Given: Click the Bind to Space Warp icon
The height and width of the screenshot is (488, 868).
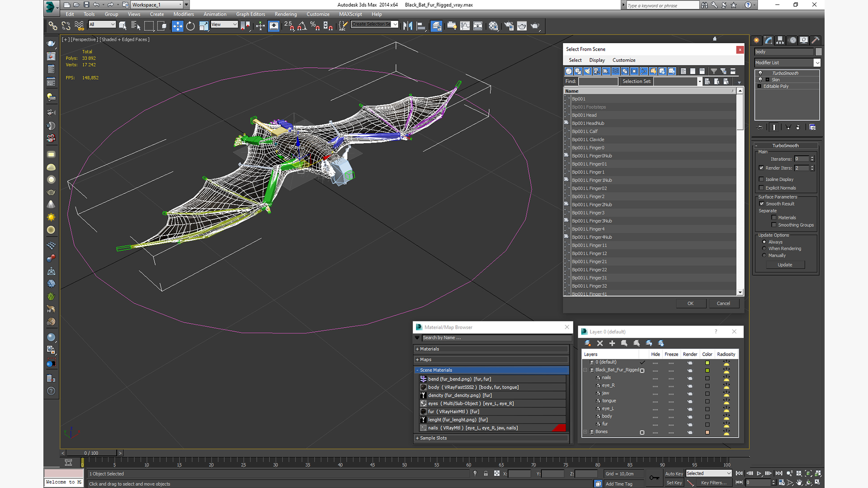Looking at the screenshot, I should point(79,26).
